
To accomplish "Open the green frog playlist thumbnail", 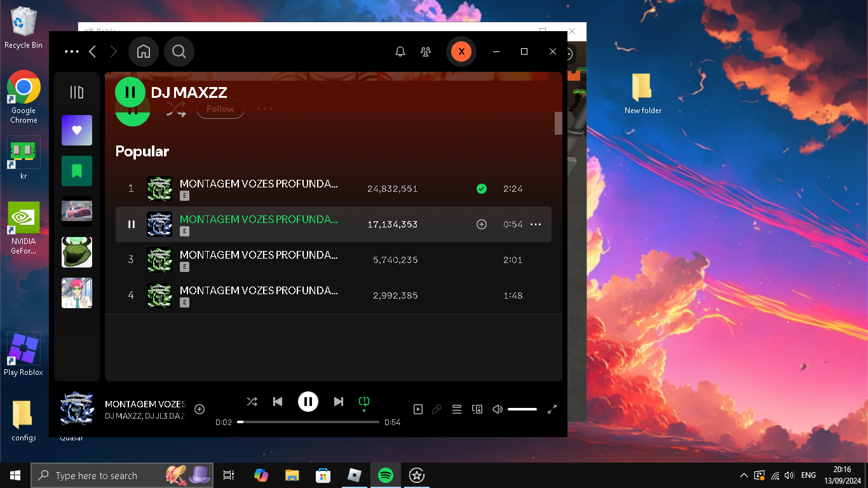I will [x=77, y=252].
